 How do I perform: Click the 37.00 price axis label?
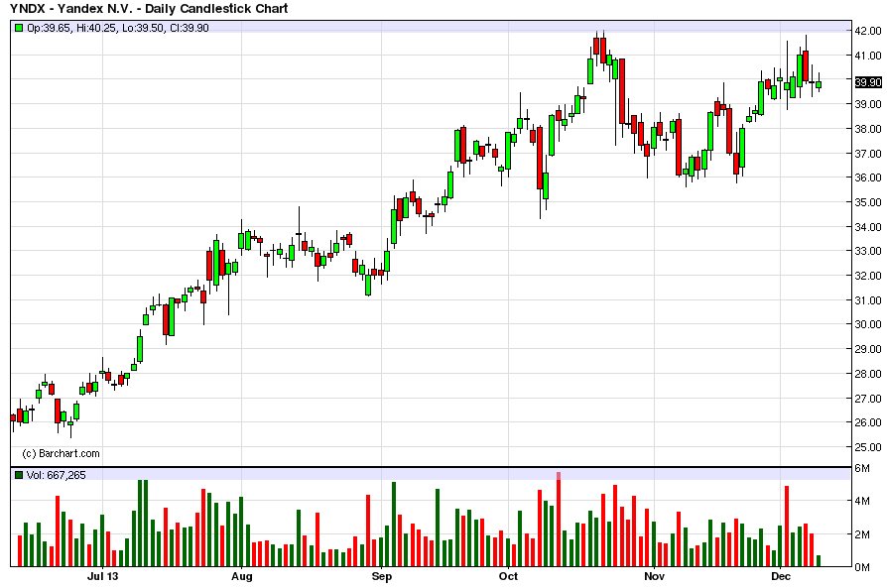(x=868, y=154)
